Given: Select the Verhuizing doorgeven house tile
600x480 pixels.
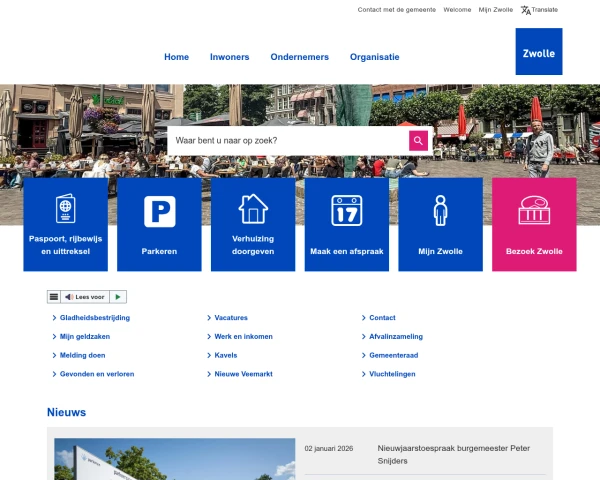Looking at the screenshot, I should [x=253, y=224].
